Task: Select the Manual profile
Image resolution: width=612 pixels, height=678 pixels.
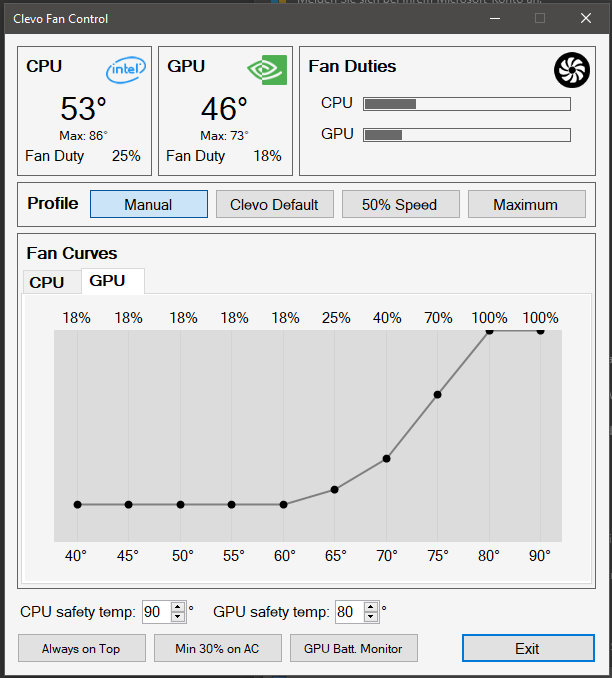Action: click(149, 204)
